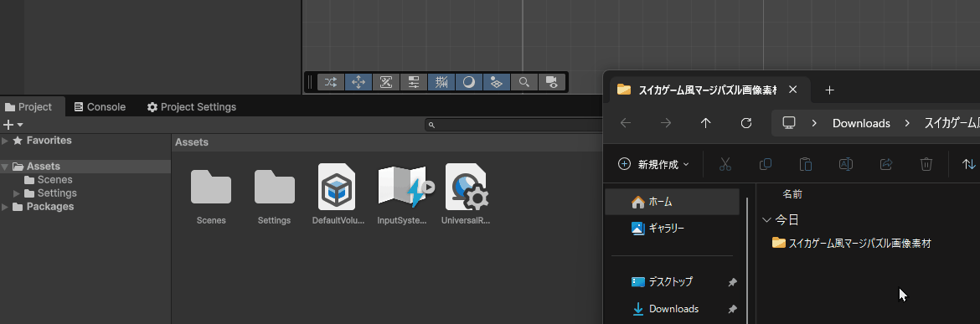This screenshot has height=324, width=980.
Task: Click the This PC monitor icon in address bar
Action: pyautogui.click(x=789, y=123)
